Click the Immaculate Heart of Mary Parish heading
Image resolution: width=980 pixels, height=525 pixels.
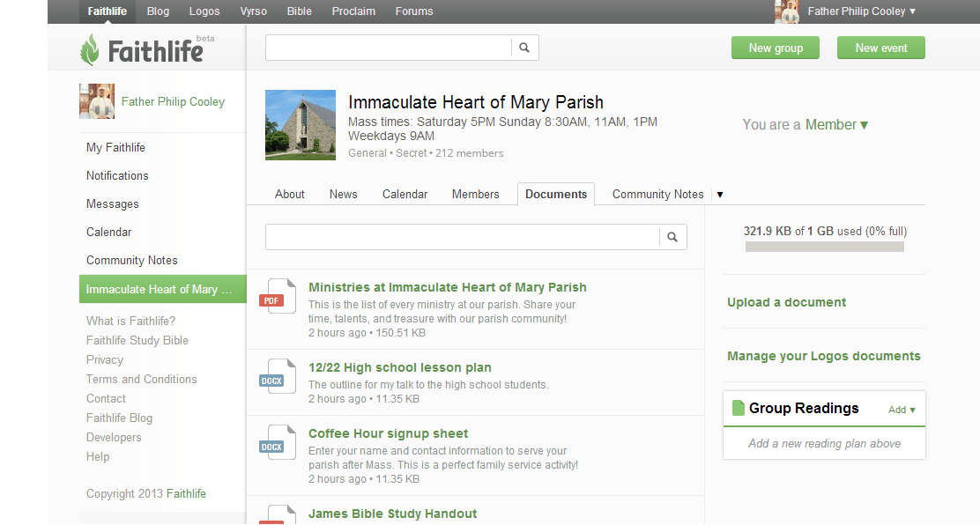[x=476, y=102]
